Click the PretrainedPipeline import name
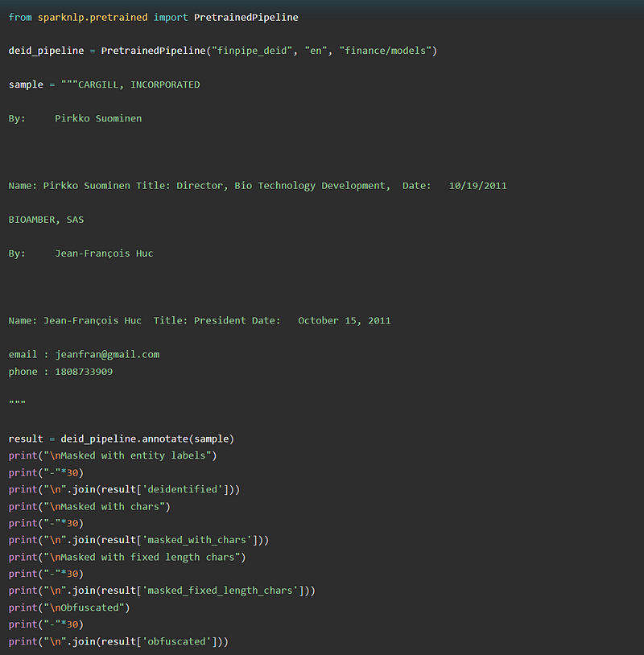 246,18
